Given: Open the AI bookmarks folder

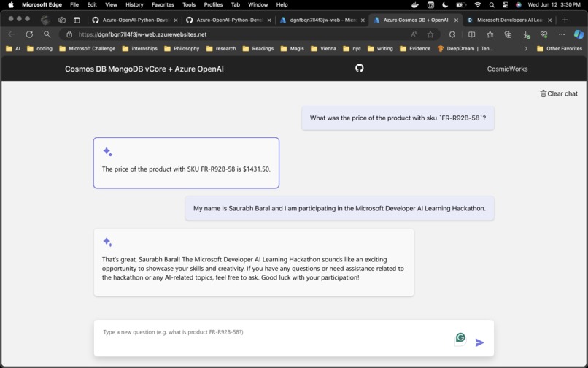Looking at the screenshot, I should [13, 48].
